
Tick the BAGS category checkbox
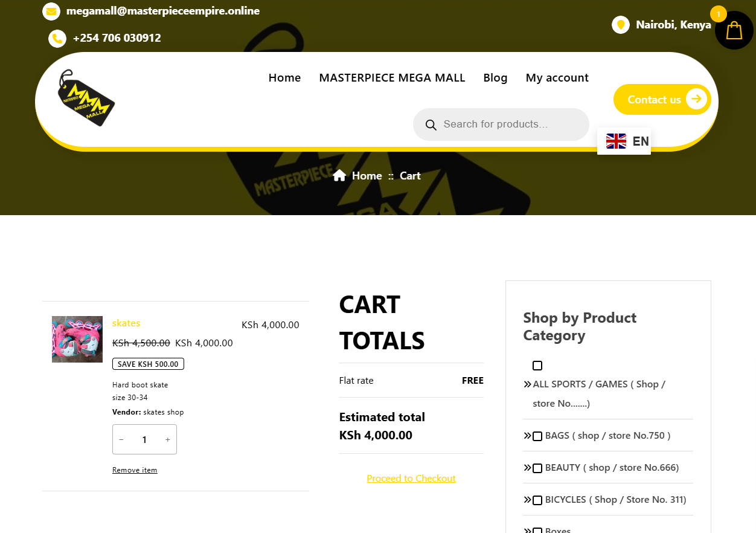pyautogui.click(x=537, y=436)
